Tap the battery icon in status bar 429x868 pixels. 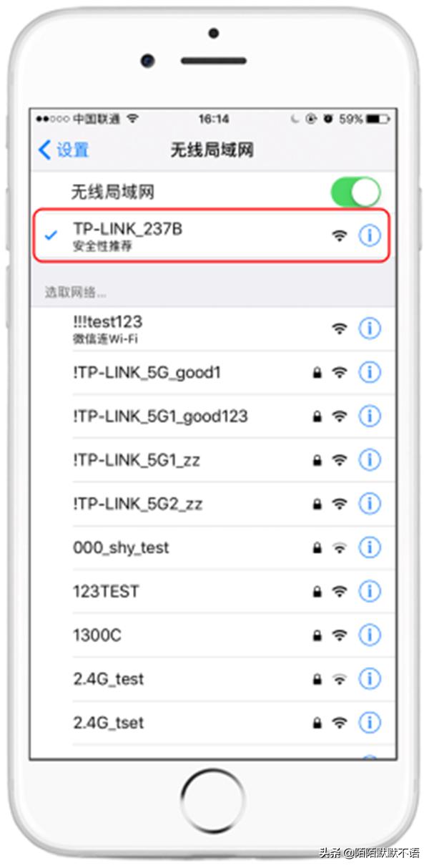(x=378, y=119)
